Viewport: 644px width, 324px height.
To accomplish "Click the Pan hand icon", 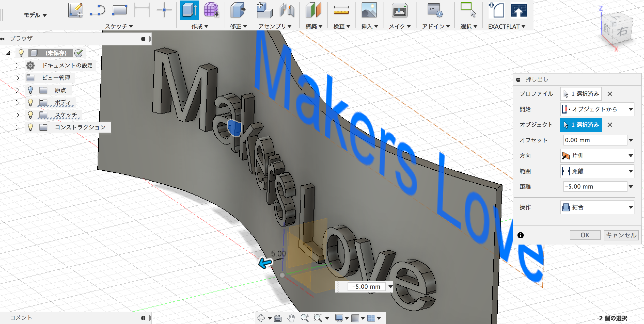I will (x=291, y=318).
